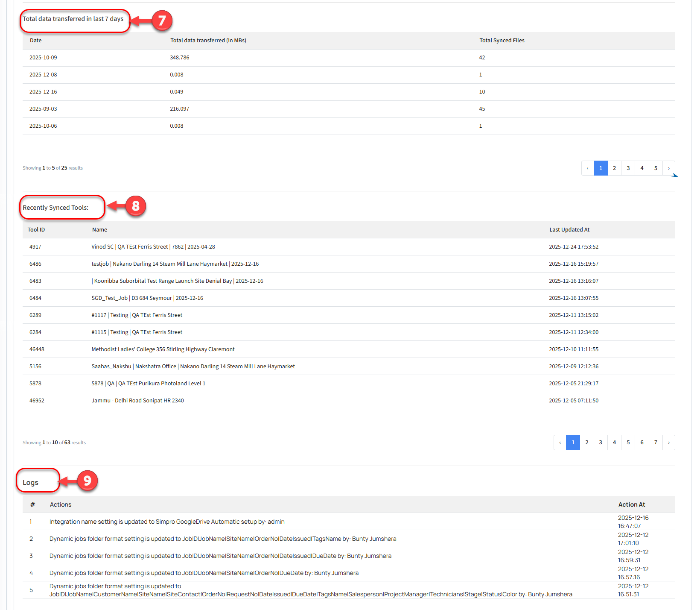Click the red number 7 annotation badge
This screenshot has width=700, height=610.
pyautogui.click(x=162, y=21)
